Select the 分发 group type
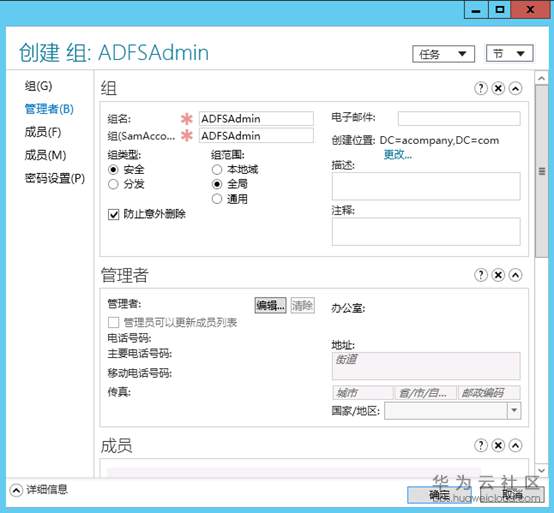 click(x=113, y=184)
